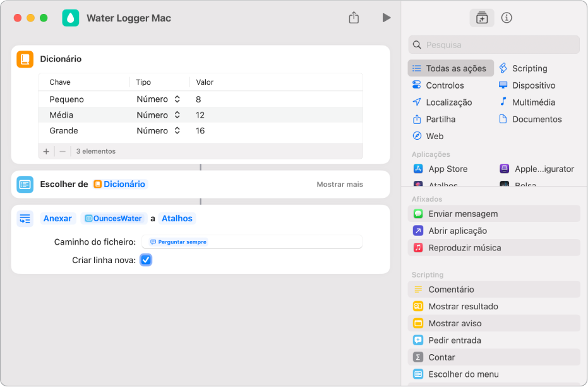Add the Enviar mensagem action
The height and width of the screenshot is (387, 588).
tap(494, 214)
